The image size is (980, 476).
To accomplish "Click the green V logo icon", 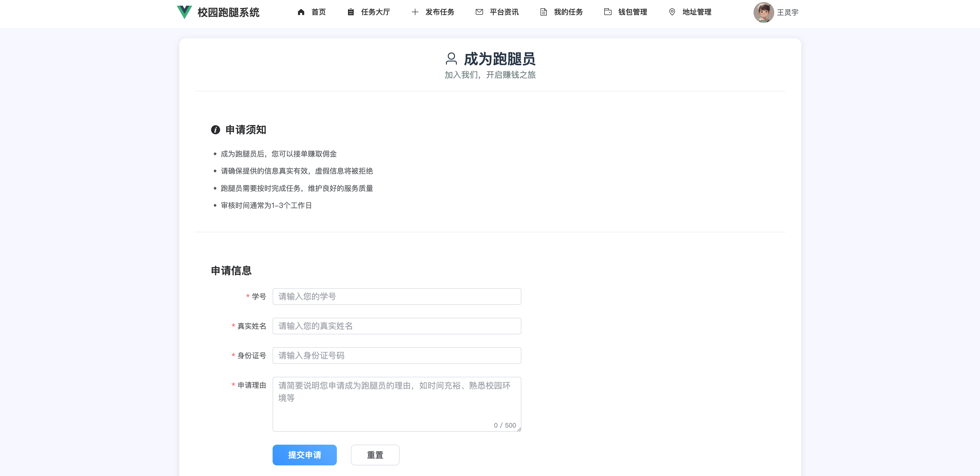I will tap(184, 12).
